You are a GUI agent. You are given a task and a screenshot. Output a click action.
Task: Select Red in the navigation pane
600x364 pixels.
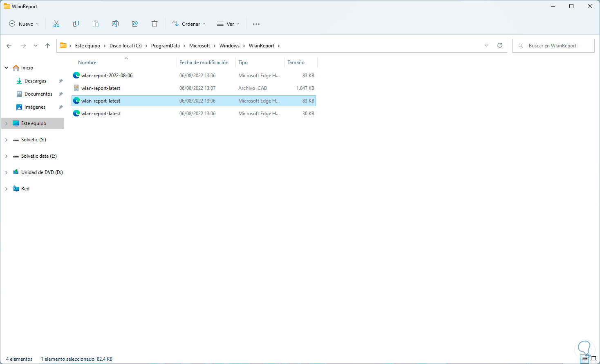coord(25,189)
